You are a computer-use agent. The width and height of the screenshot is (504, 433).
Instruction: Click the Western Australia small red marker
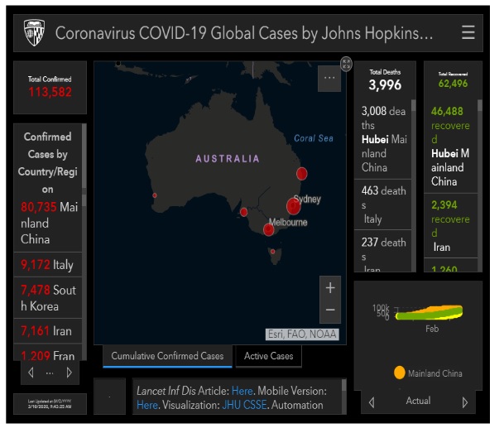pyautogui.click(x=155, y=195)
